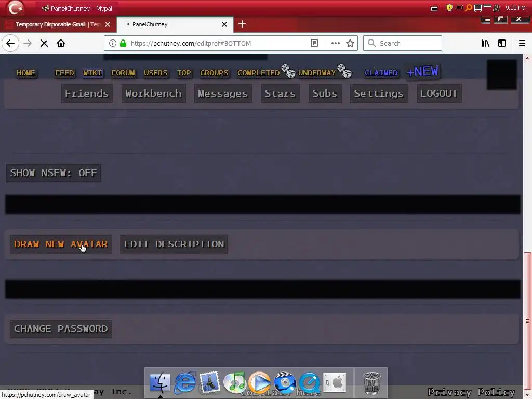Open the Privacy Policy link

pos(471,392)
